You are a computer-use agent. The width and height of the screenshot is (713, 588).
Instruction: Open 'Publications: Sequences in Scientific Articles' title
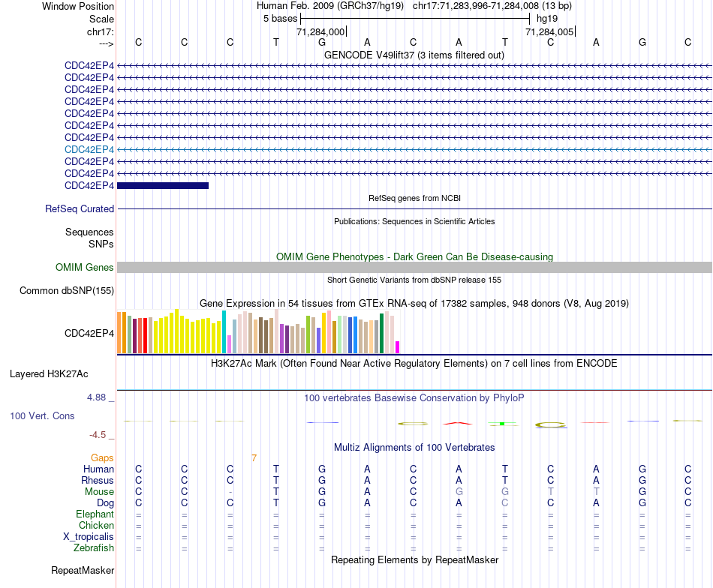pos(414,221)
